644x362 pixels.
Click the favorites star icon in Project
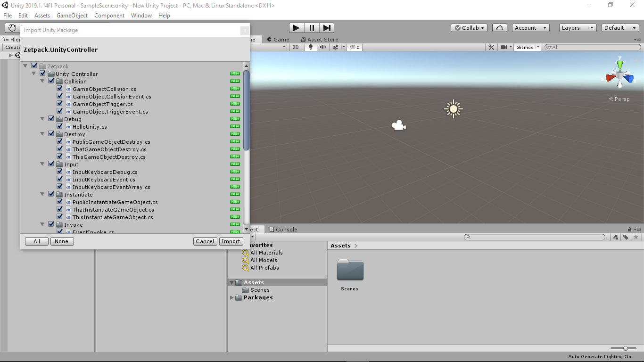(636, 237)
